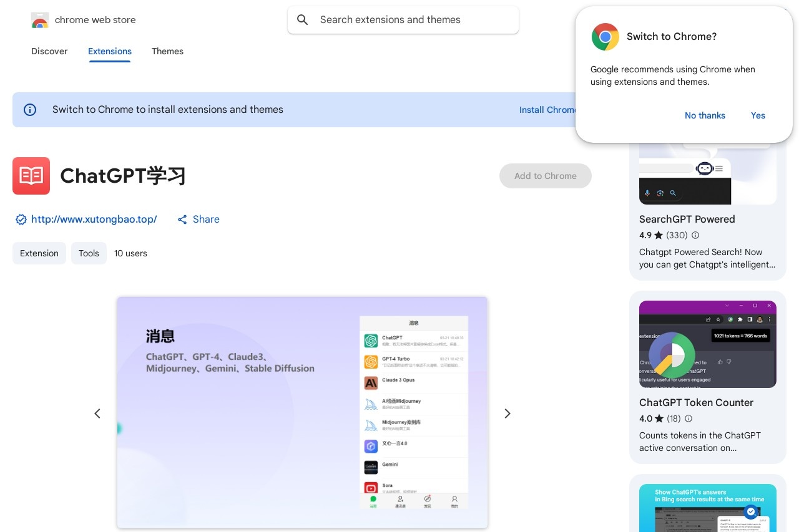Screen dimensions: 799x532
Task: Click the Switch to Chrome? popup heading
Action: click(672, 37)
